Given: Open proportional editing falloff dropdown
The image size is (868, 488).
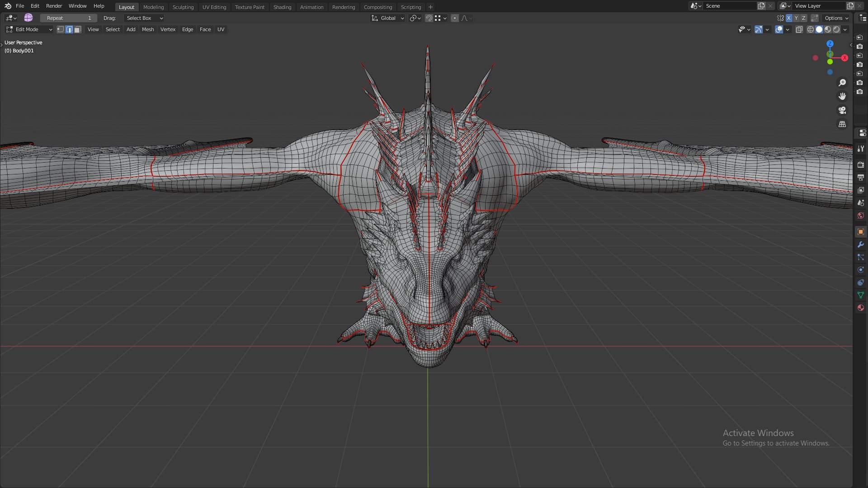Looking at the screenshot, I should (467, 18).
